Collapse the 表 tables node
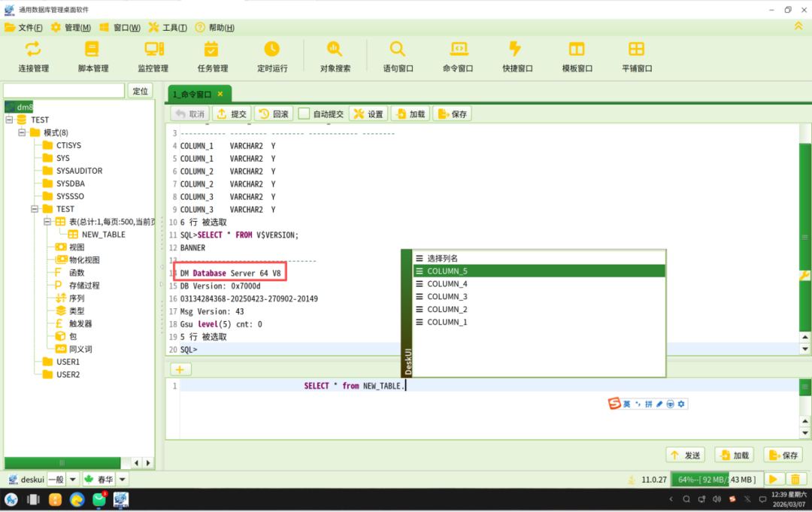This screenshot has width=812, height=512. pyautogui.click(x=47, y=222)
